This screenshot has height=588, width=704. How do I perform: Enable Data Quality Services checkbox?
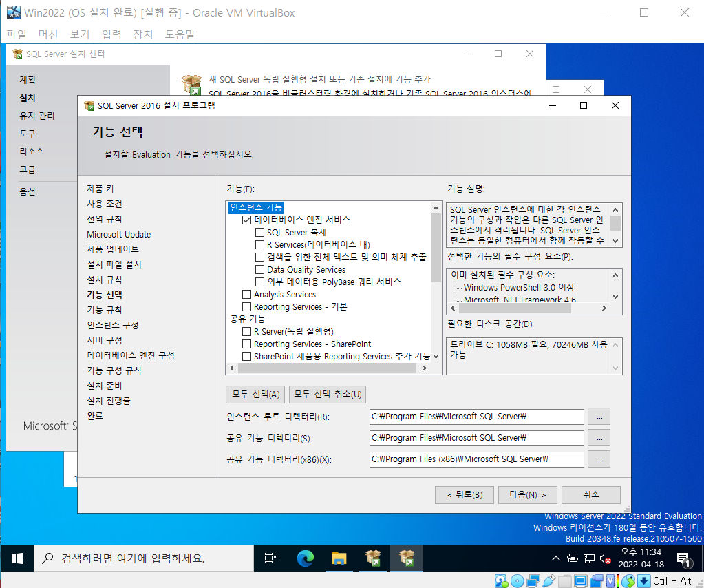tap(259, 269)
